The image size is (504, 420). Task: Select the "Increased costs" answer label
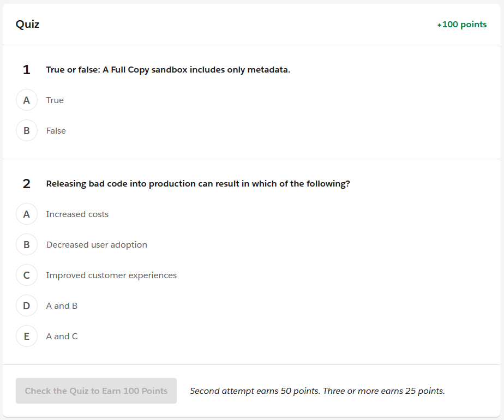[x=77, y=214]
